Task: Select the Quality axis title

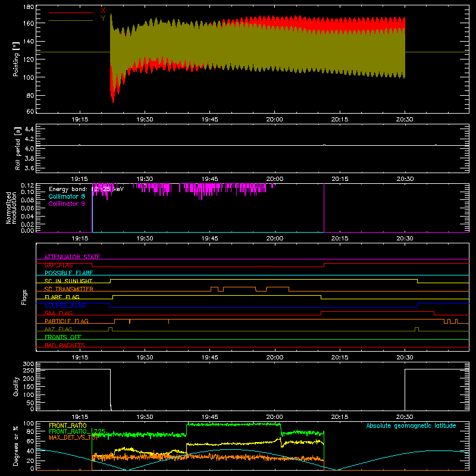Action: (16, 386)
